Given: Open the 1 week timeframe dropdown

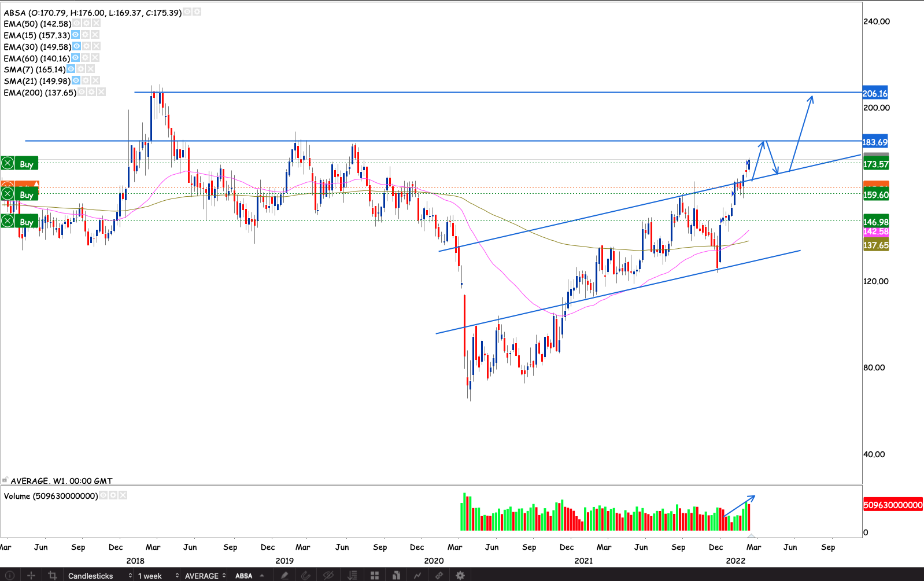Looking at the screenshot, I should pyautogui.click(x=157, y=575).
